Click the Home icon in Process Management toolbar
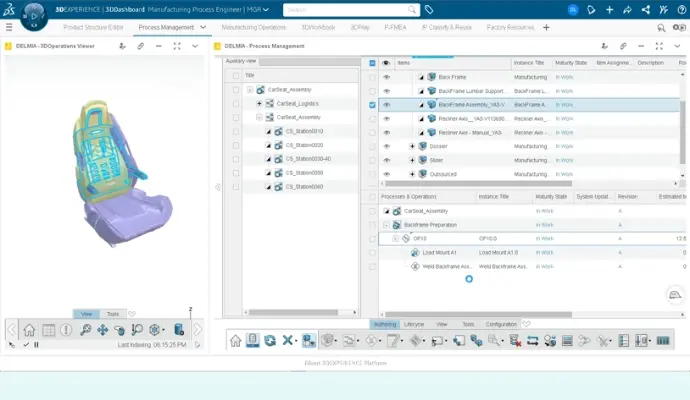Screen dimensions: 690x400 pyautogui.click(x=235, y=341)
